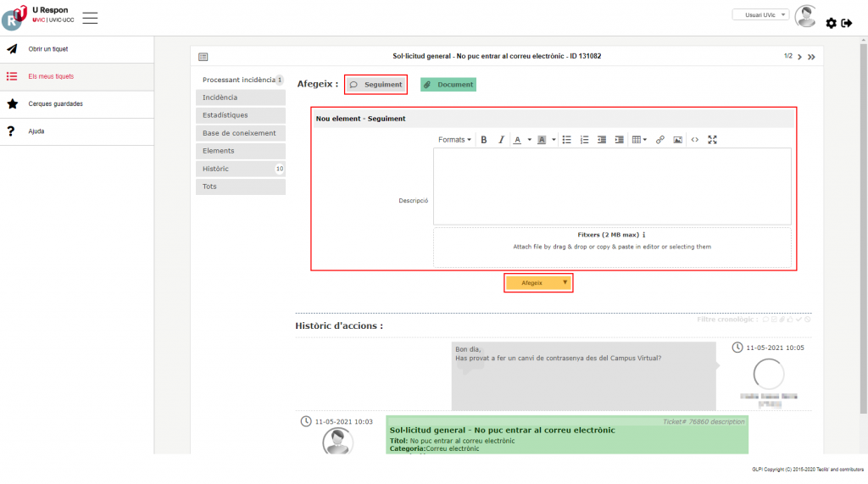Click inside the Descripció text area
This screenshot has height=484, width=868.
click(612, 186)
